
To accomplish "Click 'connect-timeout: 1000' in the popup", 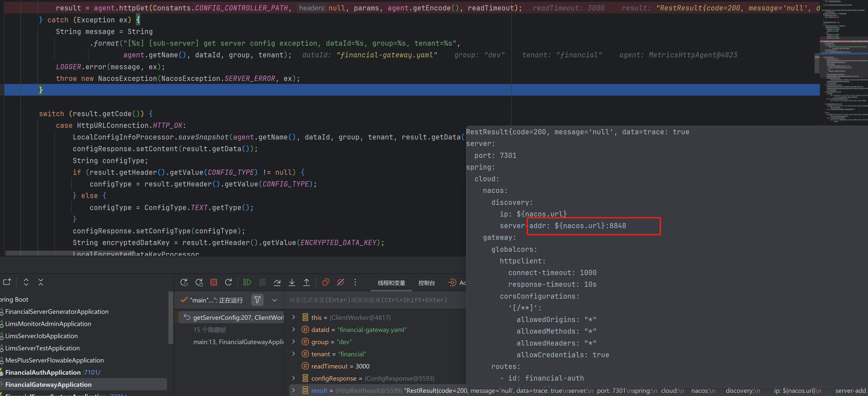I will 552,272.
